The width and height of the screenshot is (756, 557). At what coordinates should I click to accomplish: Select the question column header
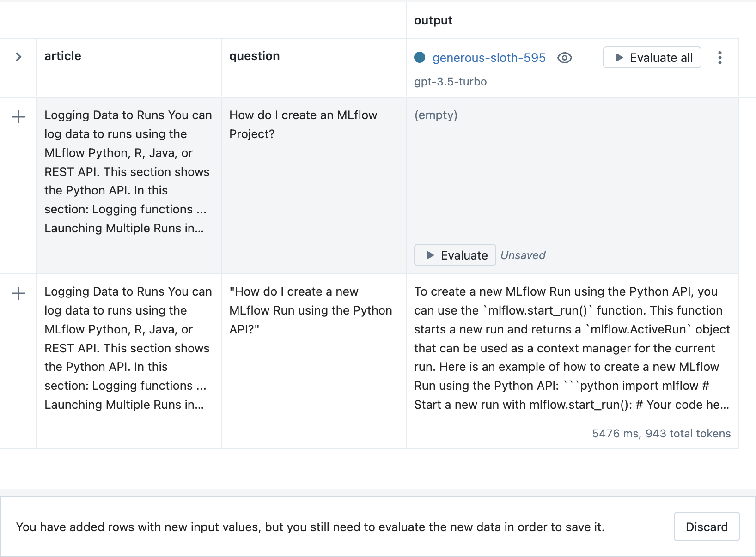[x=254, y=56]
